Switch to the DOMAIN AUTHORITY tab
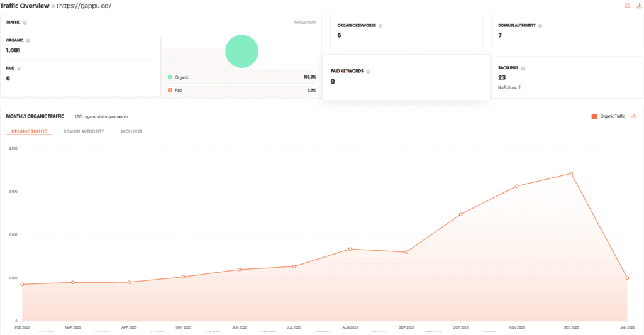This screenshot has height=335, width=644. [84, 131]
